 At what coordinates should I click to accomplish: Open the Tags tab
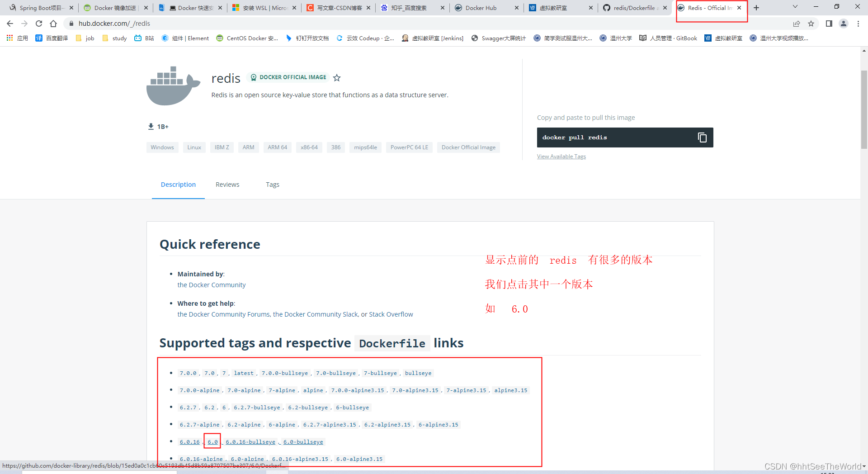pyautogui.click(x=273, y=185)
